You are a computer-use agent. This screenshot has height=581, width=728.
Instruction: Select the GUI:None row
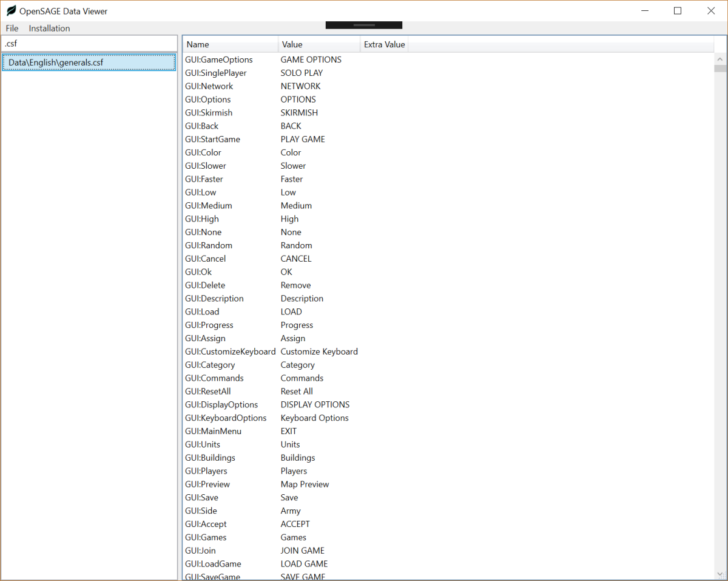[x=449, y=233]
